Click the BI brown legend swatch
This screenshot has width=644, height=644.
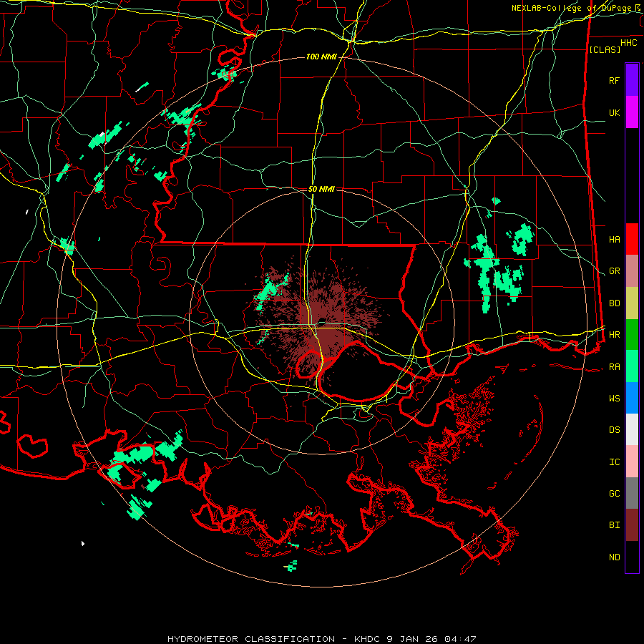pyautogui.click(x=632, y=525)
